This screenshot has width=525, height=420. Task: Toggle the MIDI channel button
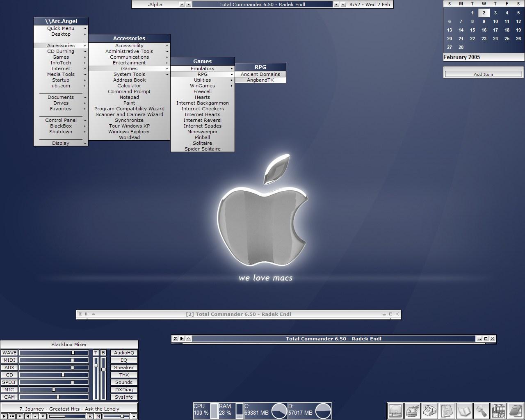pos(9,360)
